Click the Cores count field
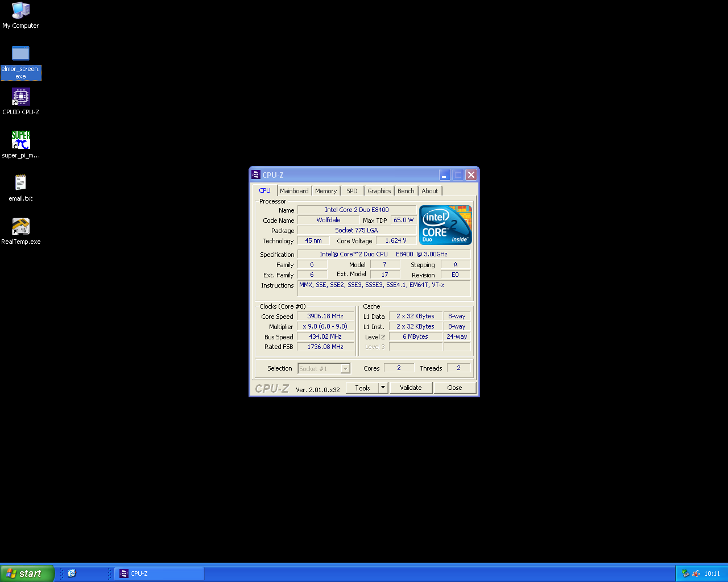Screen dimensions: 728x582 [x=399, y=368]
